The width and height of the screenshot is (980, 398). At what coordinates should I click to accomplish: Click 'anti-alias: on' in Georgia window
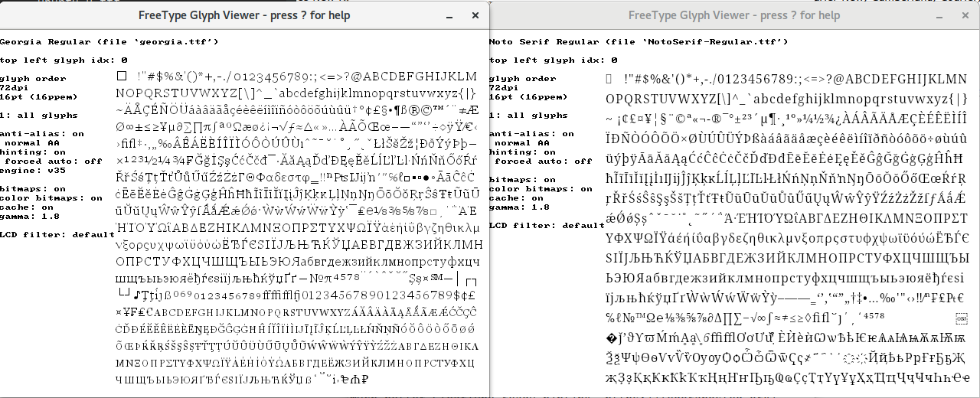coord(42,133)
